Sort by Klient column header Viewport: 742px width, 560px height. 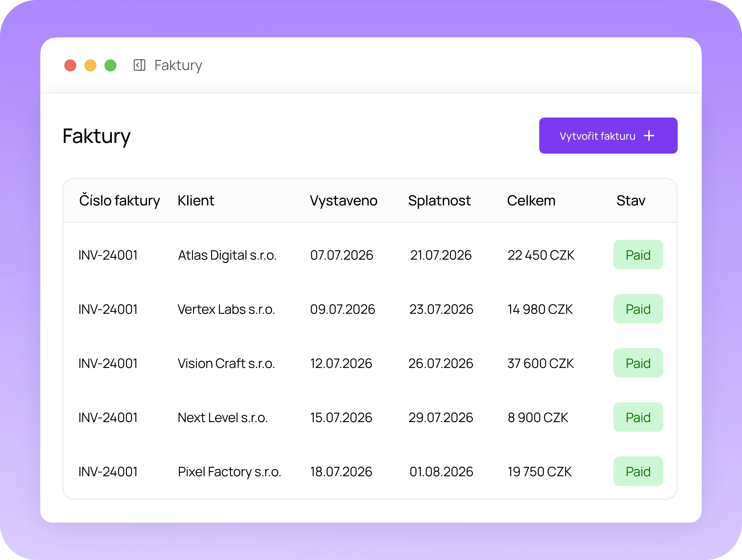click(x=196, y=201)
